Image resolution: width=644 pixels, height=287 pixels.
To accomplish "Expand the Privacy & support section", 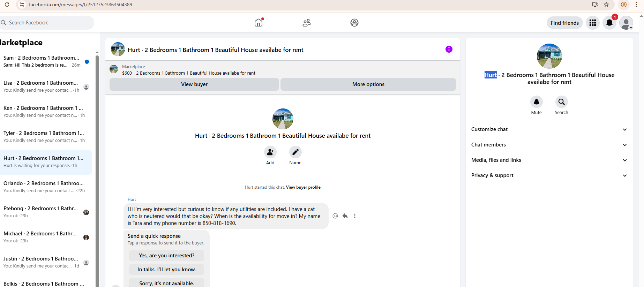I will 549,175.
